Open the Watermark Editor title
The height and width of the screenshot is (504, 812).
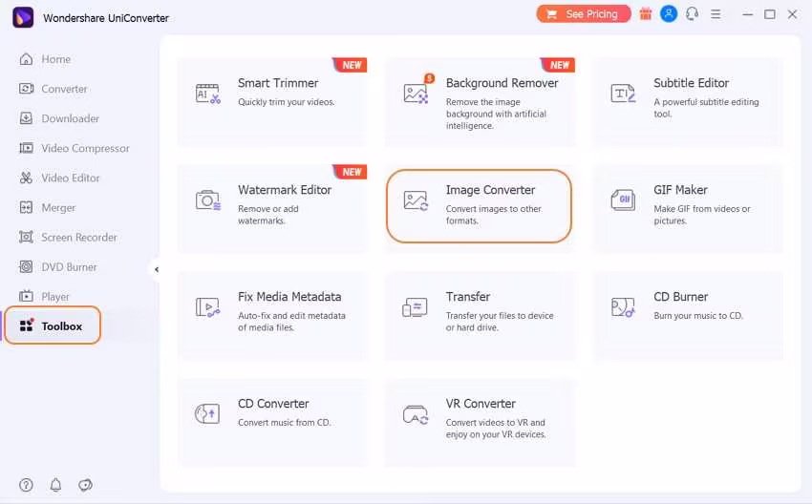[285, 190]
